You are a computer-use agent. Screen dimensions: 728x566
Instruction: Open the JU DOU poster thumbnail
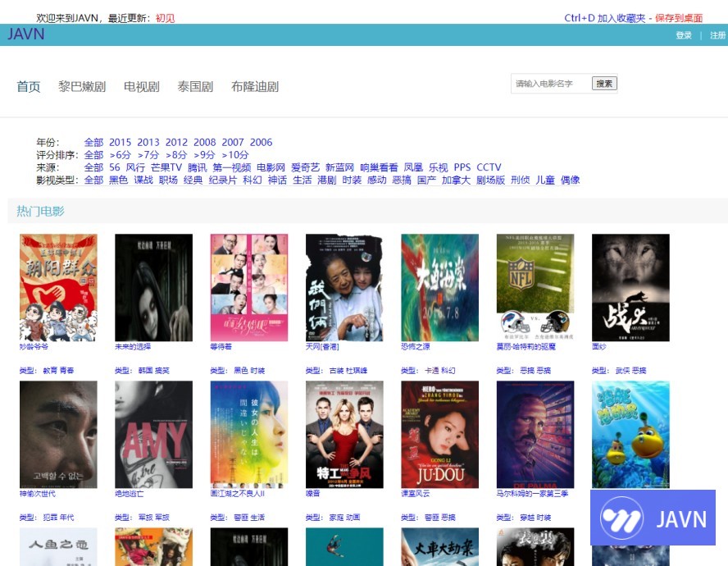click(439, 435)
